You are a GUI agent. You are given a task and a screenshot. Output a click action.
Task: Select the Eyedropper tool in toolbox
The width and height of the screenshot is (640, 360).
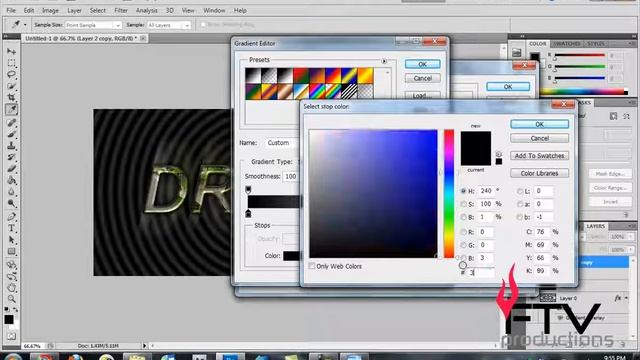11,109
